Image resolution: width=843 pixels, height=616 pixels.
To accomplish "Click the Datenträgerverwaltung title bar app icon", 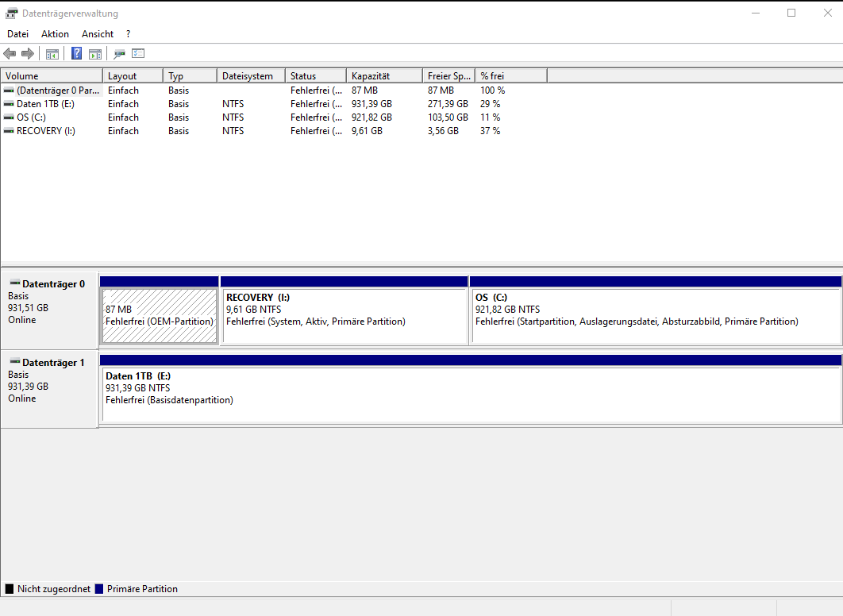I will [x=11, y=13].
